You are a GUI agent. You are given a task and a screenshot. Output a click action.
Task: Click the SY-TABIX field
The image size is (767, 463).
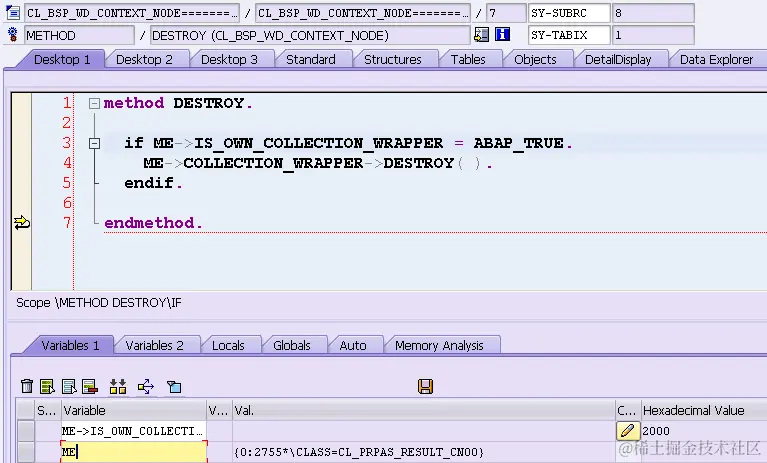click(x=569, y=35)
